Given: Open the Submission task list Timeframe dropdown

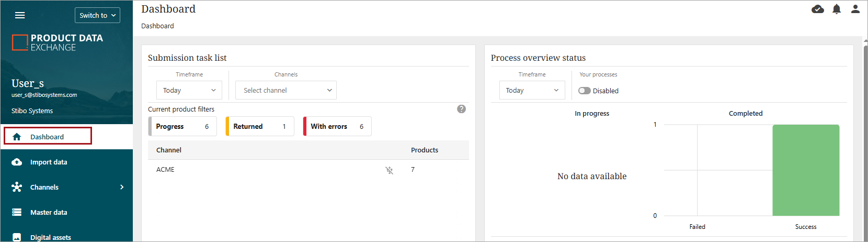Looking at the screenshot, I should (189, 90).
